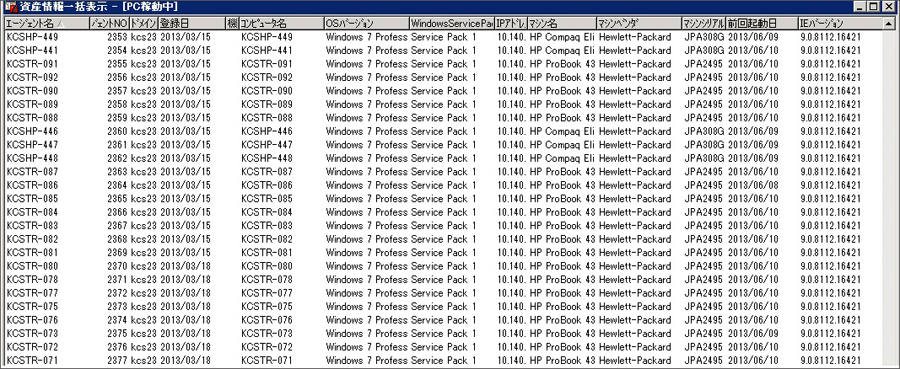Click KCSTR-087 in the エージェント名 column
Image resolution: width=900 pixels, height=369 pixels.
pyautogui.click(x=32, y=172)
